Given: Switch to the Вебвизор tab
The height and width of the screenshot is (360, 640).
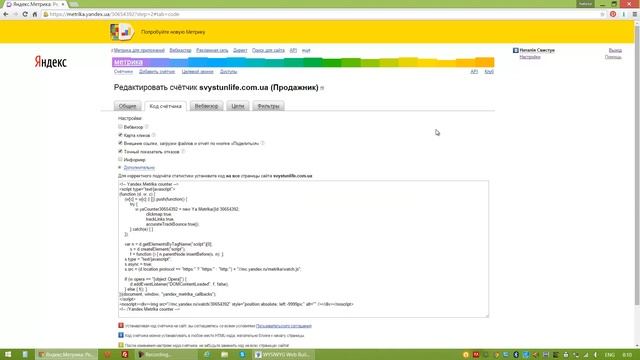Looking at the screenshot, I should coord(207,106).
